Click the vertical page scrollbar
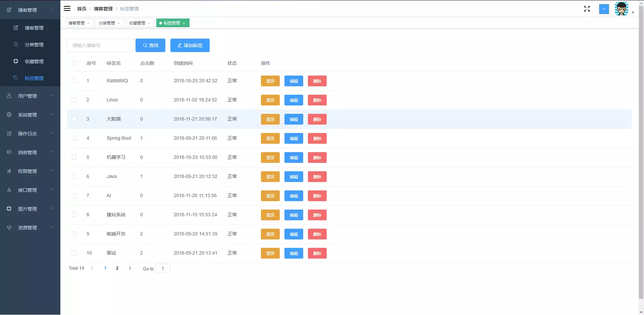Viewport: 644px width, 315px height. click(x=641, y=153)
